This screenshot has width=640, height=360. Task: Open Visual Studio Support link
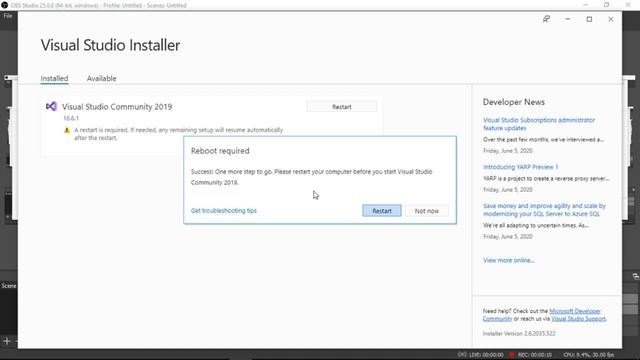pyautogui.click(x=578, y=319)
